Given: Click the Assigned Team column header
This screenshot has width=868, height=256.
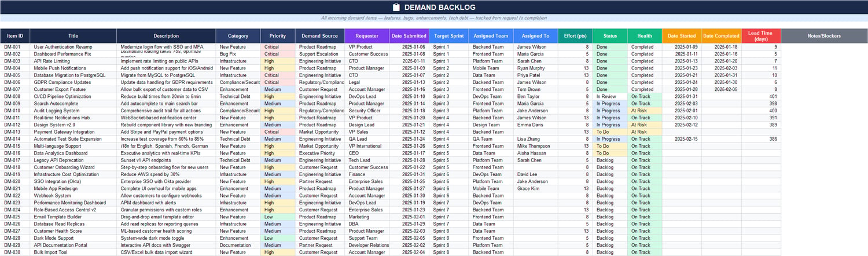Looking at the screenshot, I should [x=492, y=36].
